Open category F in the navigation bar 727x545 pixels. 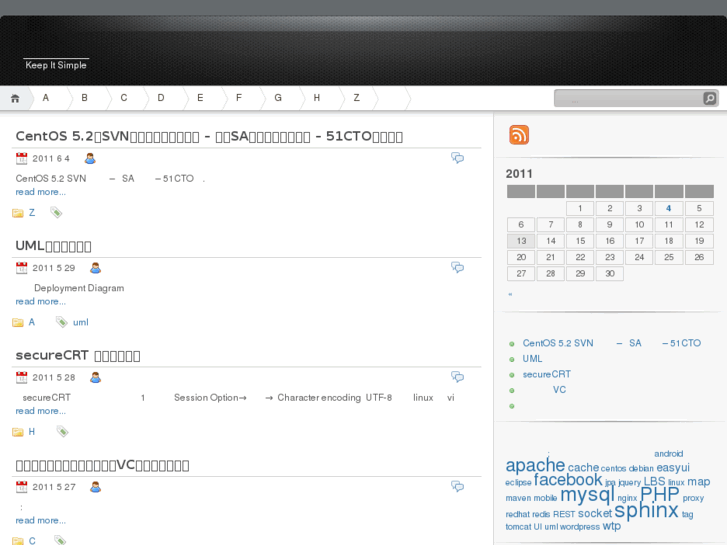pos(239,98)
